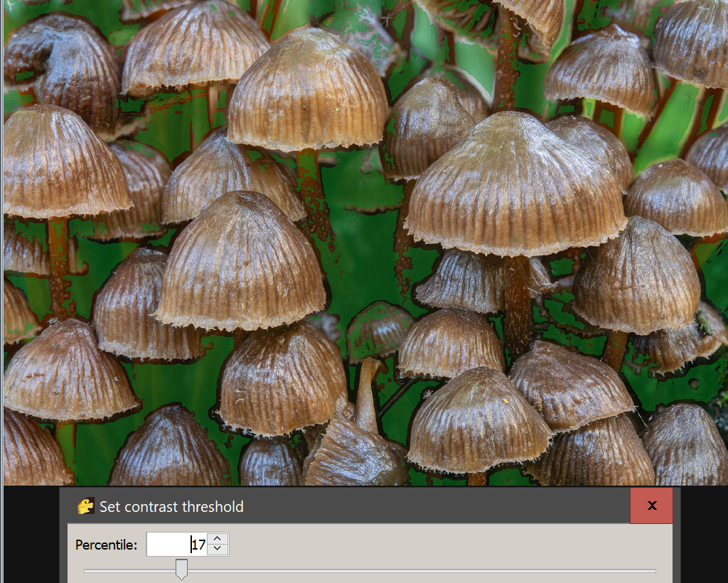
Task: Decrease Percentile with the down arrow
Action: click(x=219, y=550)
